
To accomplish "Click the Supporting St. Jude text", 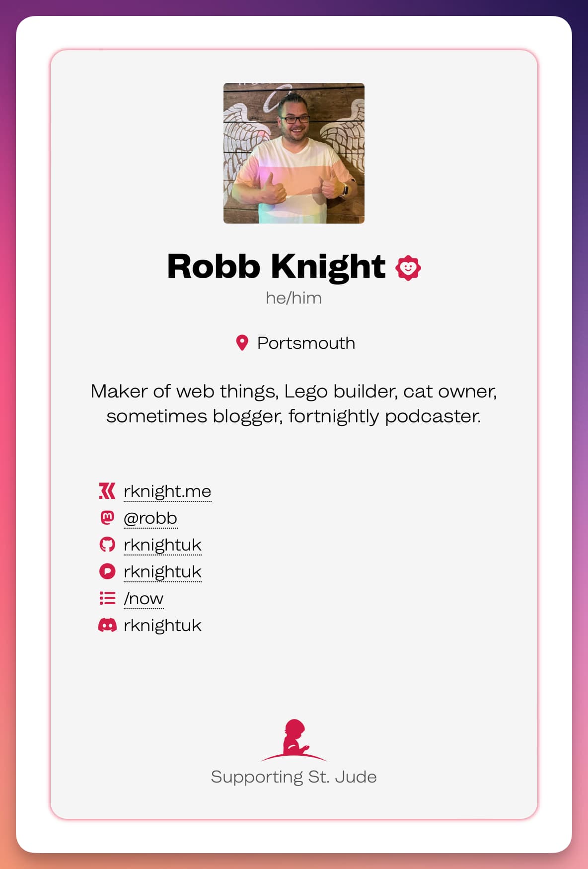I will tap(294, 777).
